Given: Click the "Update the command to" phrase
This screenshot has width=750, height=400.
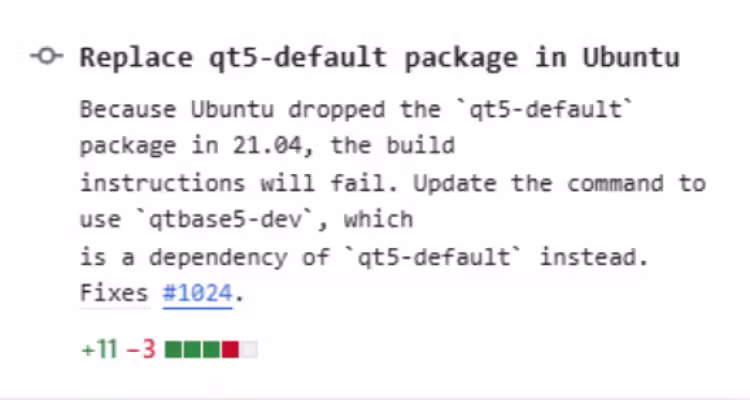Looking at the screenshot, I should click(x=559, y=183).
